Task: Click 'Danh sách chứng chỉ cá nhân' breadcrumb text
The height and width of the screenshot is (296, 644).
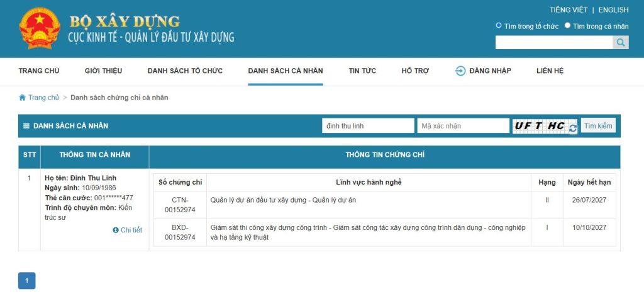Action: pyautogui.click(x=119, y=98)
